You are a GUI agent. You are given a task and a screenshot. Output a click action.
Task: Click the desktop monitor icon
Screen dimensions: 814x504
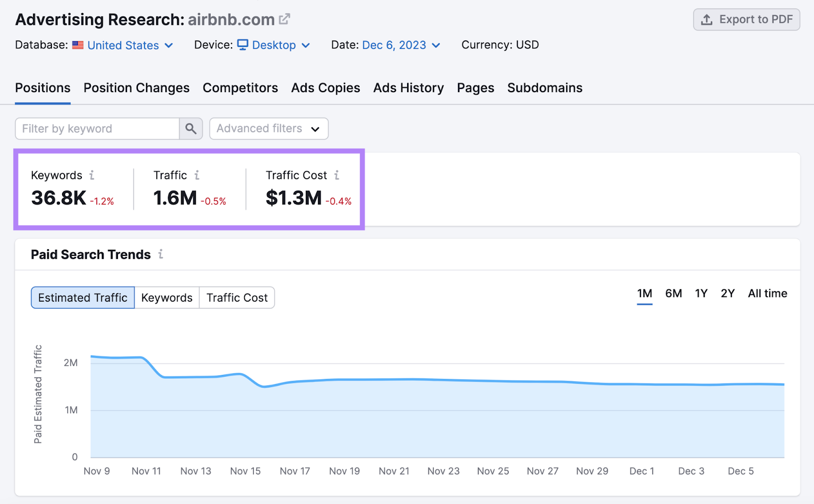[243, 45]
